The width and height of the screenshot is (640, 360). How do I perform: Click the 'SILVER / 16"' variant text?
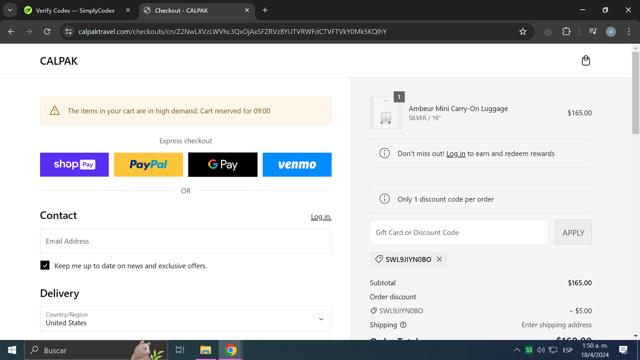pos(424,118)
